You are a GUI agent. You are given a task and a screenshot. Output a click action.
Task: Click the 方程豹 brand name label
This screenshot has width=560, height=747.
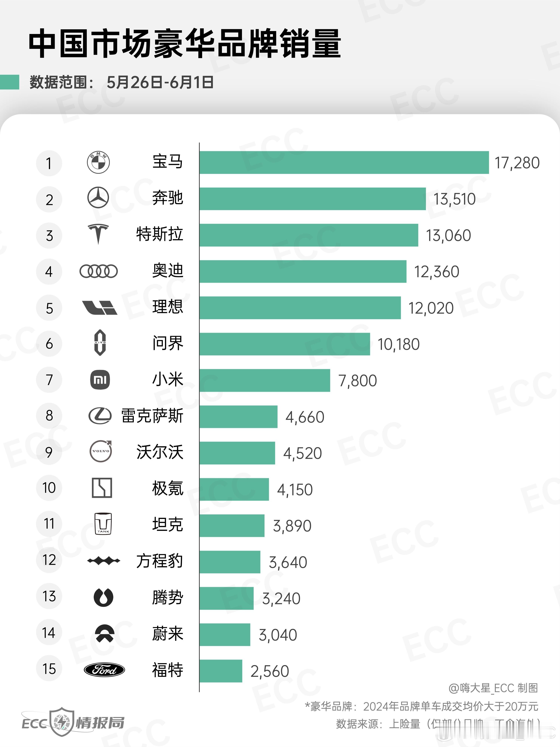(x=160, y=561)
